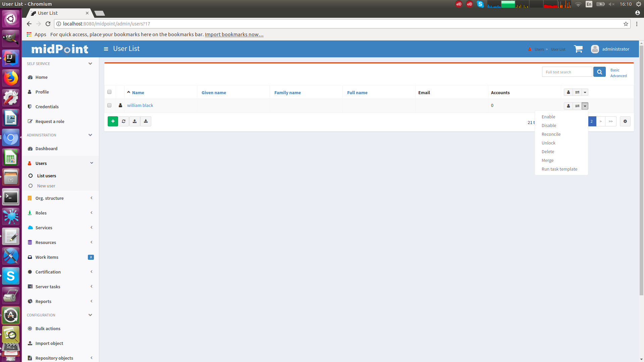644x362 pixels.
Task: Switch to Advanced search mode
Action: pyautogui.click(x=618, y=76)
